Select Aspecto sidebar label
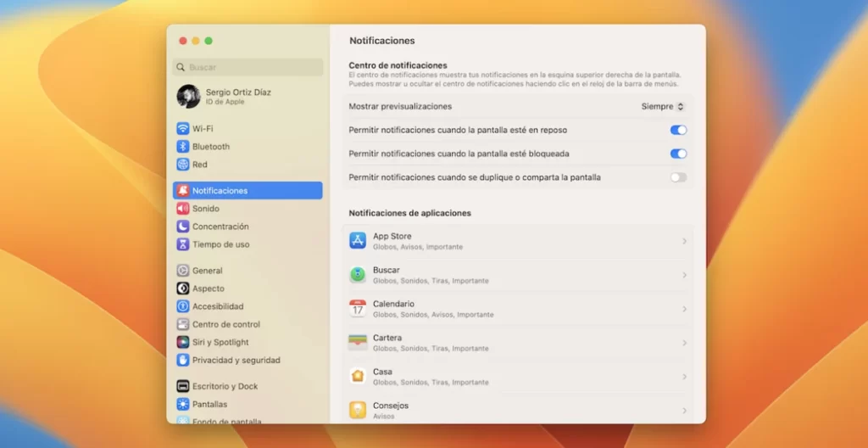The width and height of the screenshot is (868, 448). 209,288
